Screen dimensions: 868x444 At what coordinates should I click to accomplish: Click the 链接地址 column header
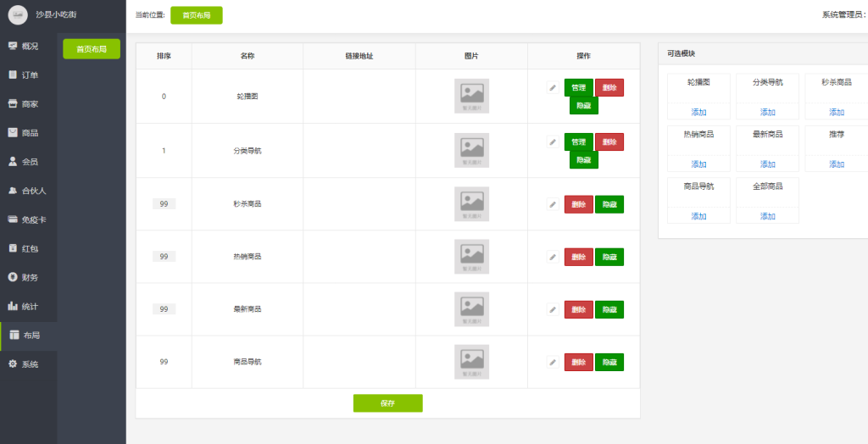(359, 56)
